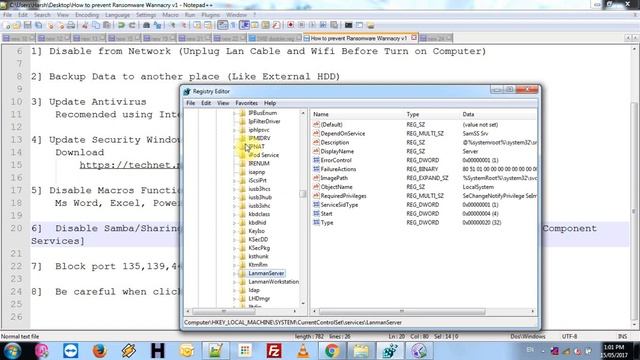Open Registry Editor Favorites menu
This screenshot has width=640, height=360.
[x=246, y=103]
